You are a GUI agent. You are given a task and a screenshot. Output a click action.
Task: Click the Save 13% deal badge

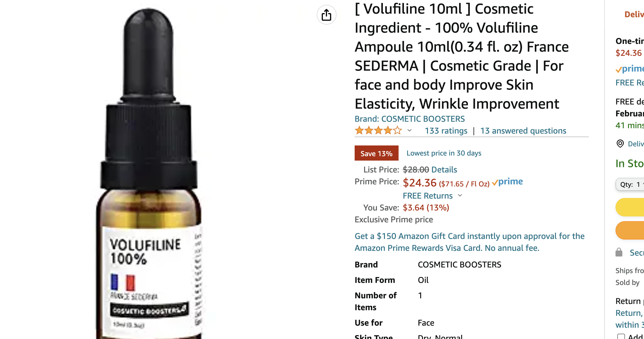tap(376, 153)
